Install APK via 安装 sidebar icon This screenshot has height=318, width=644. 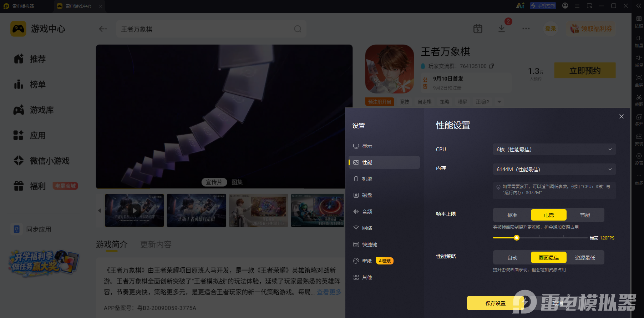pyautogui.click(x=639, y=139)
